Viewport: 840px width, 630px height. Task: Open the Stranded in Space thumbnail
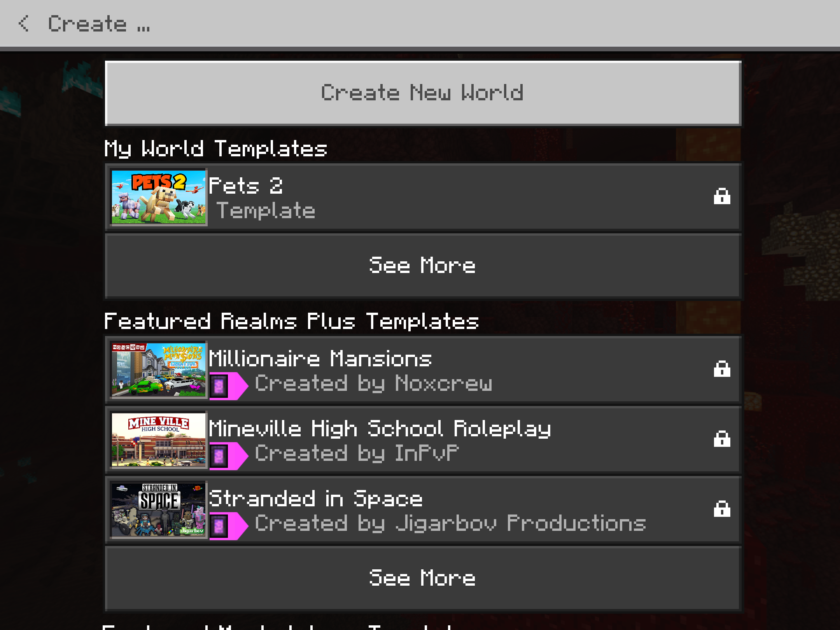[x=158, y=509]
